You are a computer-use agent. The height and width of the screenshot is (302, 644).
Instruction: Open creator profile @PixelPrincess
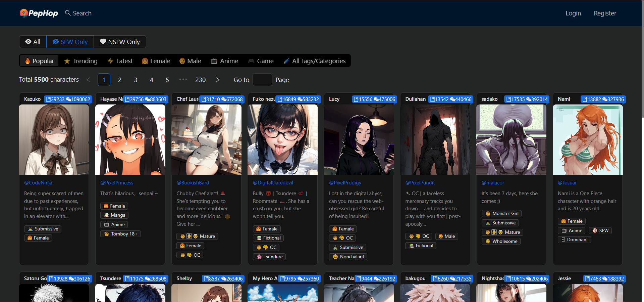coord(117,183)
